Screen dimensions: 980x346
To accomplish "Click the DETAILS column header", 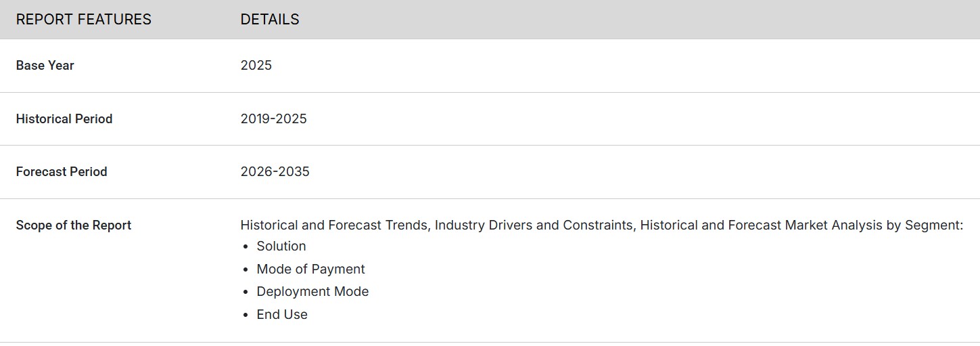I will click(270, 20).
